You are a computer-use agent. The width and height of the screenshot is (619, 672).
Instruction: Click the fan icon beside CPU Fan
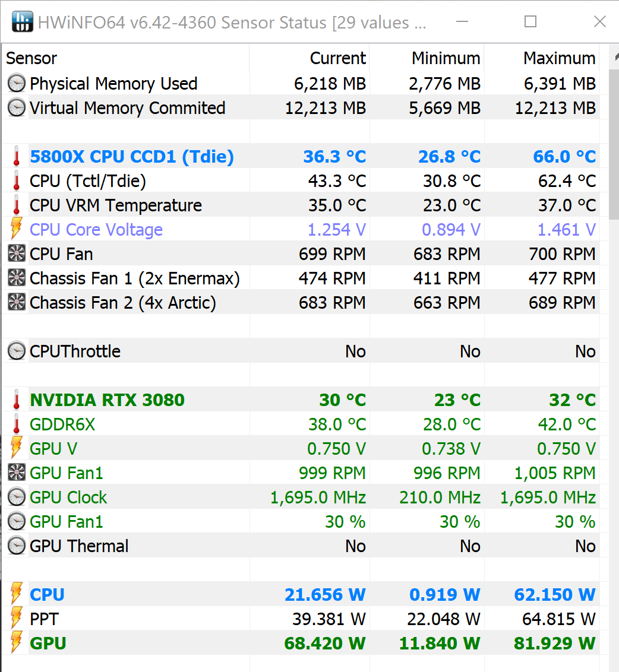pyautogui.click(x=17, y=253)
